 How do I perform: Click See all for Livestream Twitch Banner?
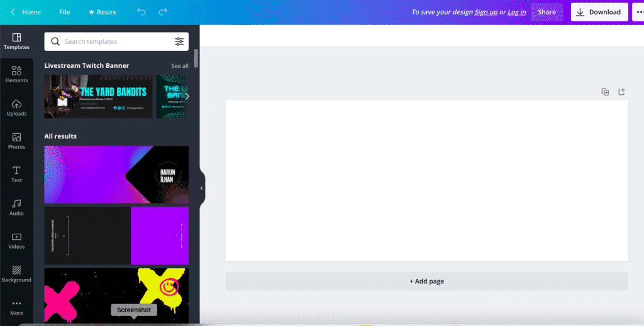[180, 65]
